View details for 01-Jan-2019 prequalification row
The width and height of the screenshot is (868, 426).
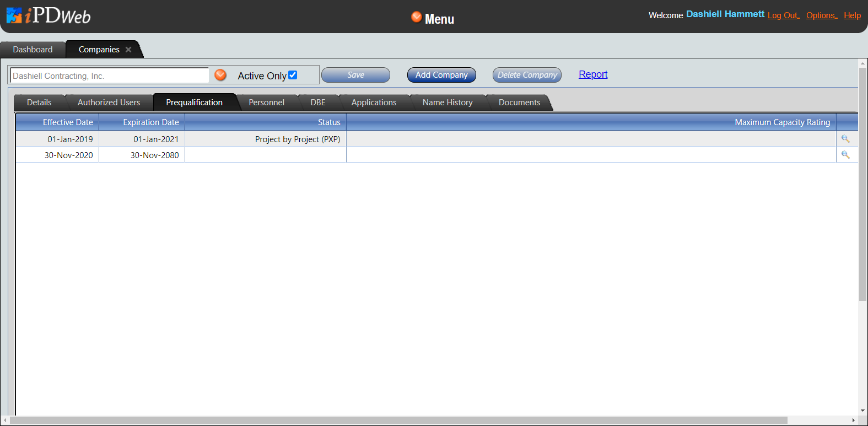tap(845, 139)
